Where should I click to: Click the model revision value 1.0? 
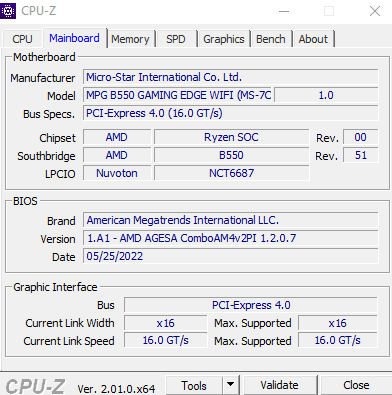coord(326,95)
